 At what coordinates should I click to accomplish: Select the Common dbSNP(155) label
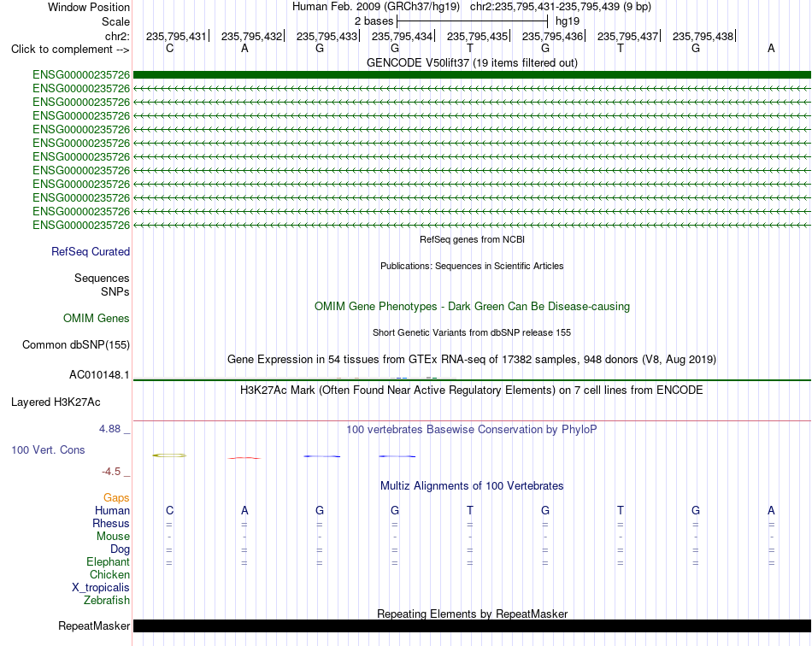(x=76, y=345)
